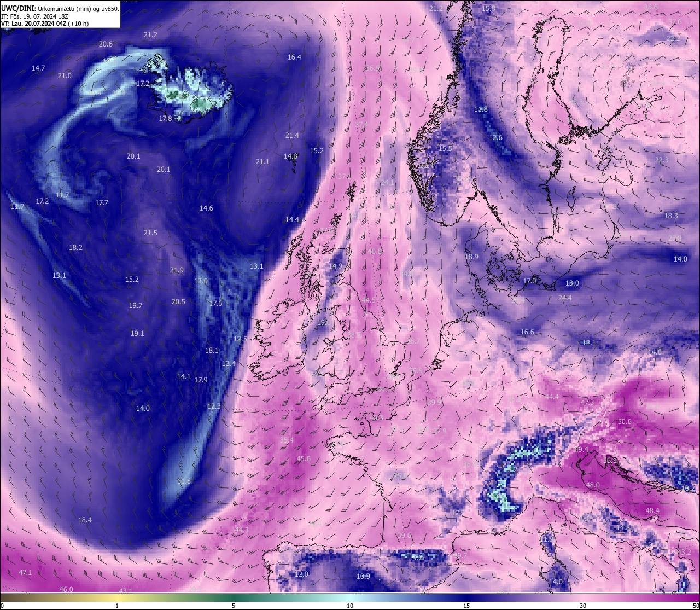Select the 18.2 map value
700x610 pixels.
pyautogui.click(x=75, y=248)
